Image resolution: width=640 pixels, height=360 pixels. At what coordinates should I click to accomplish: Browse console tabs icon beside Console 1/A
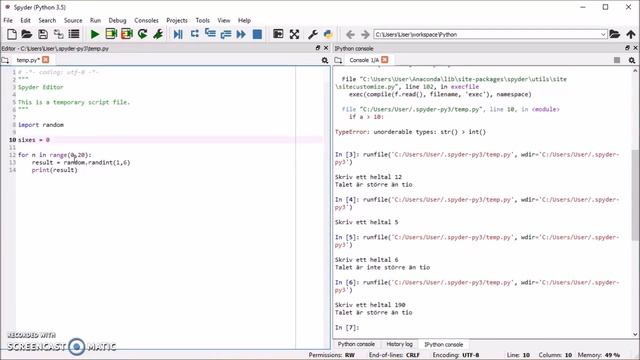pyautogui.click(x=338, y=60)
